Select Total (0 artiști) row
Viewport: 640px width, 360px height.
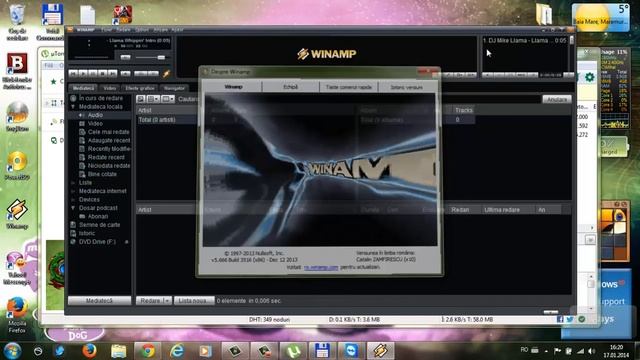point(157,120)
